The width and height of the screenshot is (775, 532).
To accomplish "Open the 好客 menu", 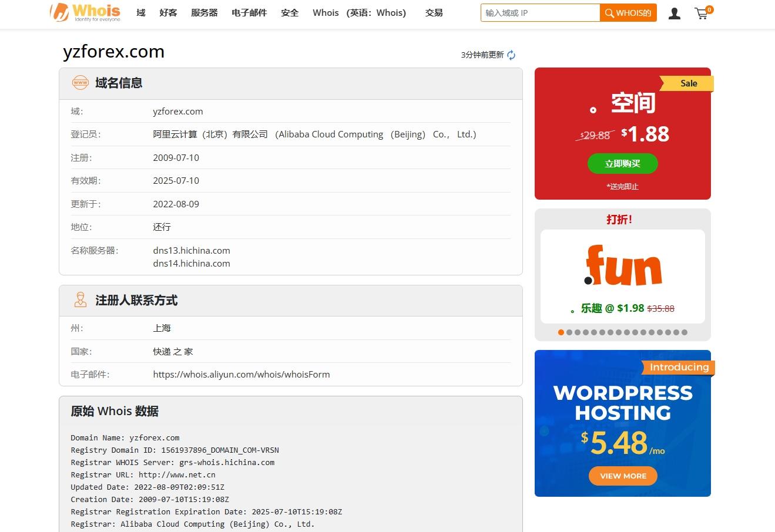I will (168, 12).
